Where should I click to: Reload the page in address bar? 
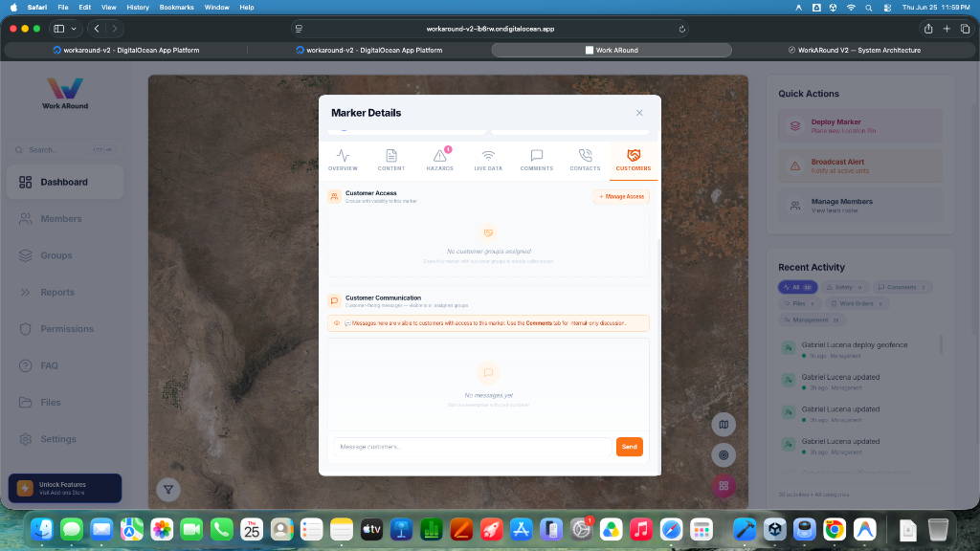pyautogui.click(x=681, y=29)
